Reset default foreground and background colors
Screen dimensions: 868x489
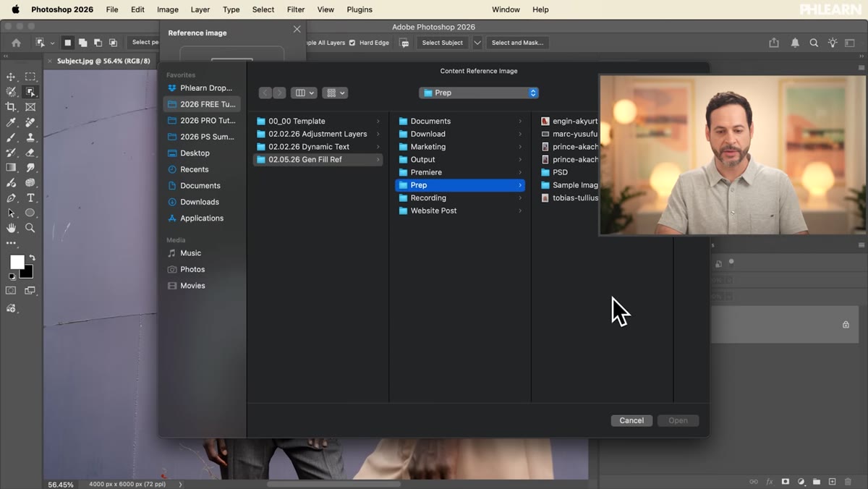(12, 276)
